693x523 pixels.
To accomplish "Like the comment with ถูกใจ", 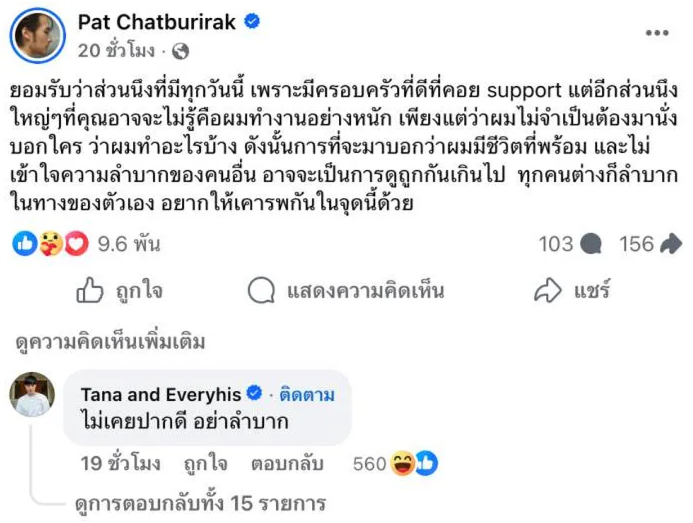I will [204, 464].
